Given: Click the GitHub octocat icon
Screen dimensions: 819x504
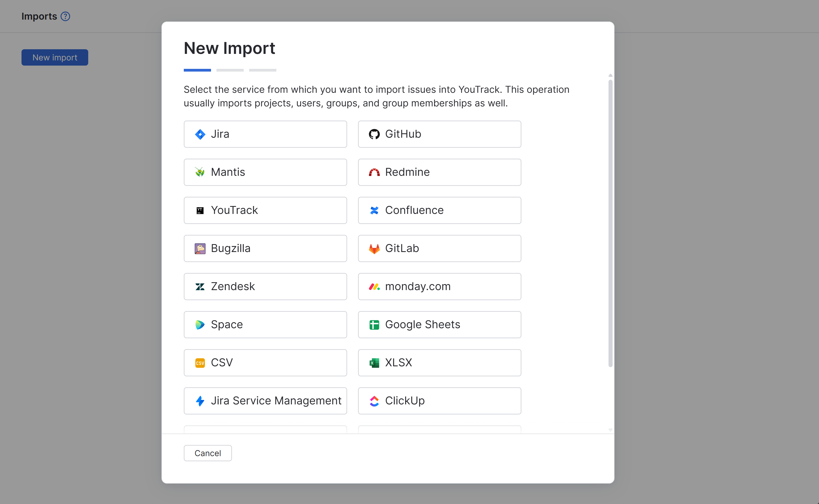Looking at the screenshot, I should pos(374,134).
